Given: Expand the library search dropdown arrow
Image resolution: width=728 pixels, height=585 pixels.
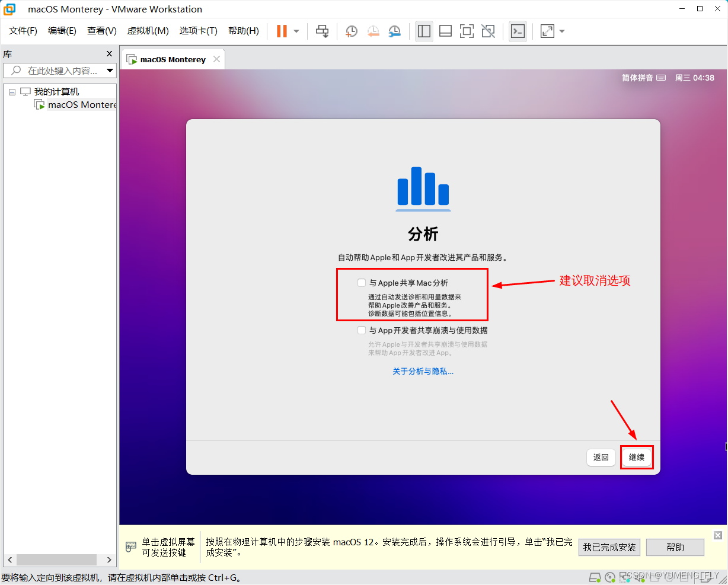Looking at the screenshot, I should pos(110,71).
